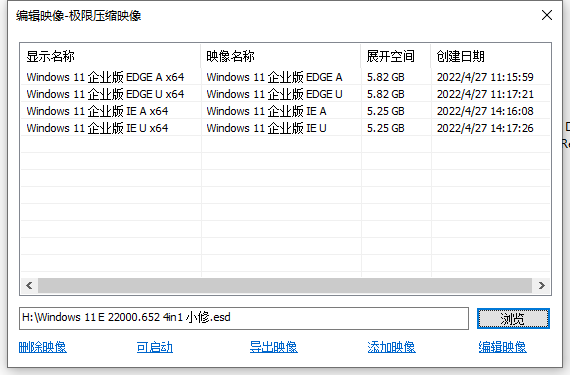Screen dimensions: 570x375
Task: Click the 添加映像 link
Action: coord(391,347)
